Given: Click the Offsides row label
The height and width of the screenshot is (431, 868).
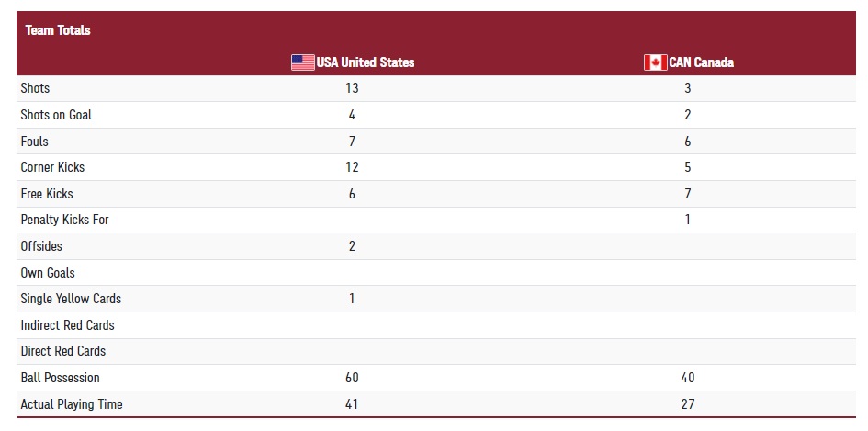Looking at the screenshot, I should 41,246.
